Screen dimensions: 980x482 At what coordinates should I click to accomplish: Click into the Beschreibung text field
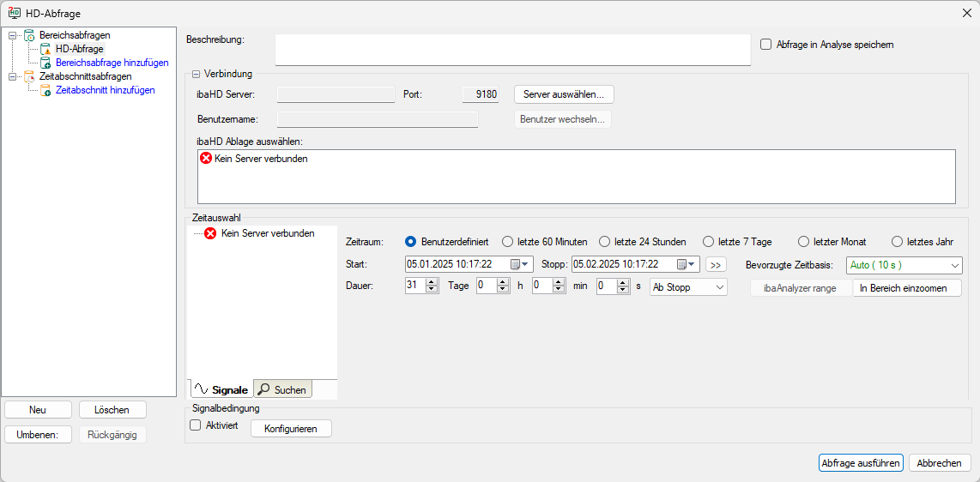[512, 50]
